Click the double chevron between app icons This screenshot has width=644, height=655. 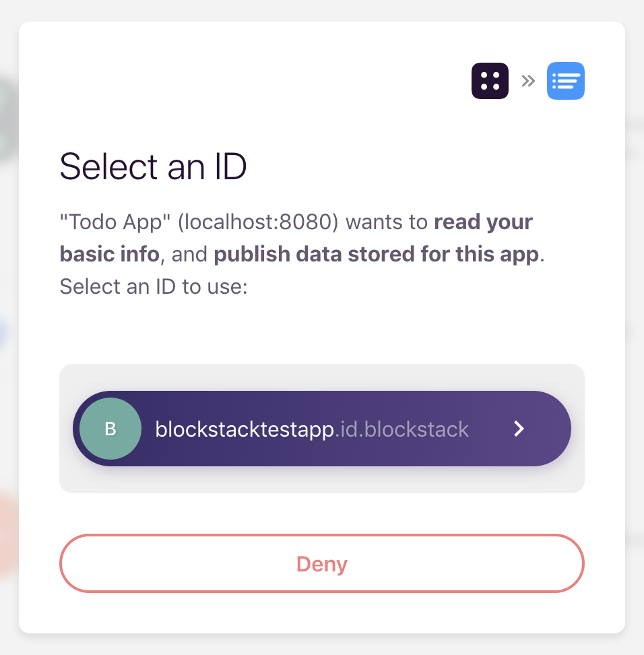coord(528,81)
